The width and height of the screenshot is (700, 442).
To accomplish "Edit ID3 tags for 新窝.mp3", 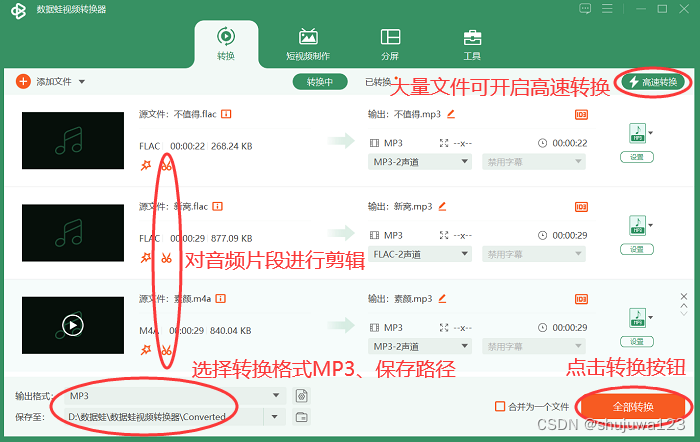I will tap(581, 207).
